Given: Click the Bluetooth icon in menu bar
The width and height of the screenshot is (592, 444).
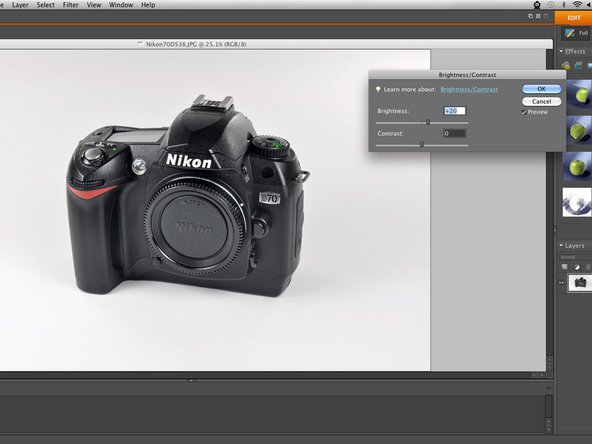Looking at the screenshot, I should [564, 5].
